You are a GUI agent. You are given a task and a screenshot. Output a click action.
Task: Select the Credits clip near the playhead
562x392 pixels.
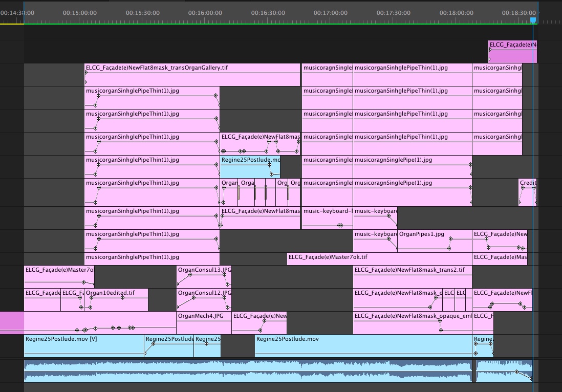[527, 189]
